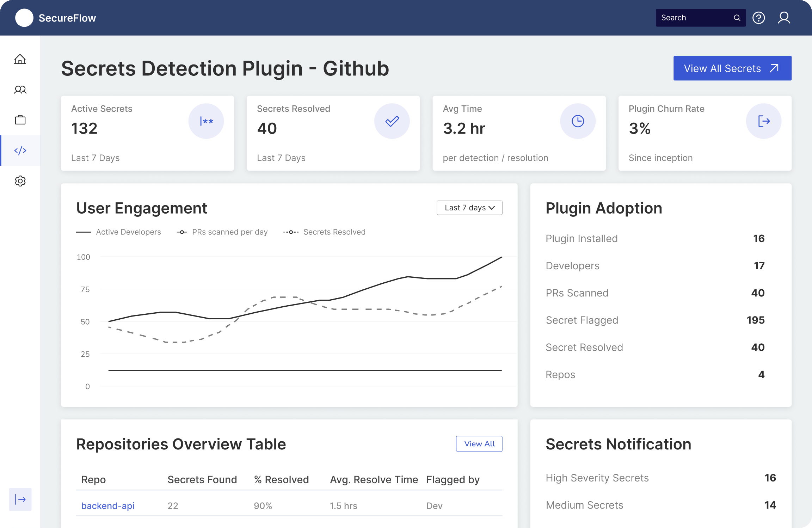The image size is (812, 528).
Task: Toggle the PRs scanned per day series
Action: 230,232
